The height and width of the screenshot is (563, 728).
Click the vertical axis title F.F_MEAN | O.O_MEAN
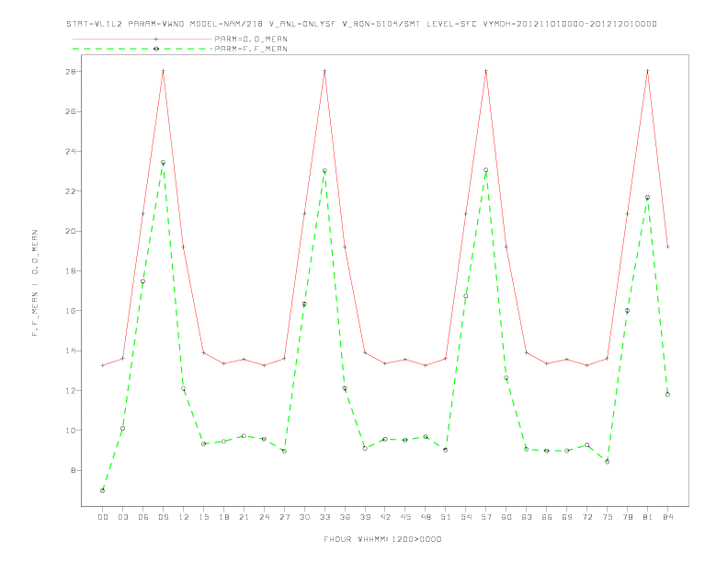click(35, 283)
